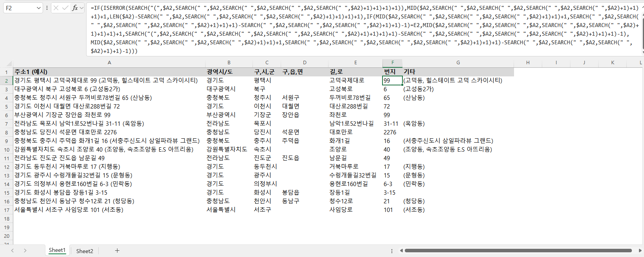Open Insert Function via the fx icon

click(74, 8)
